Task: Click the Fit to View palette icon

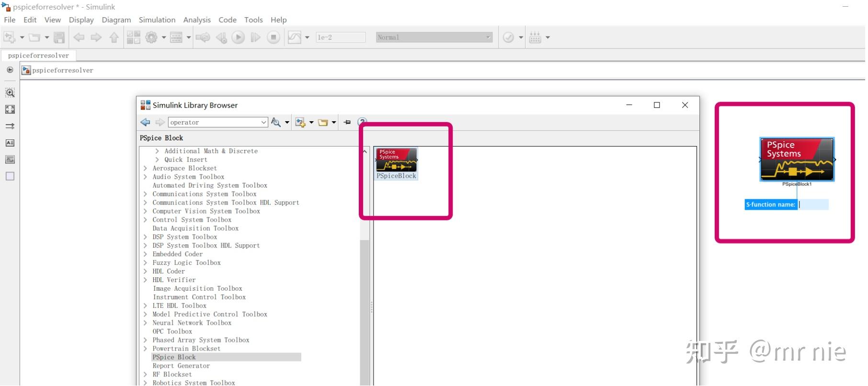Action: (10, 109)
